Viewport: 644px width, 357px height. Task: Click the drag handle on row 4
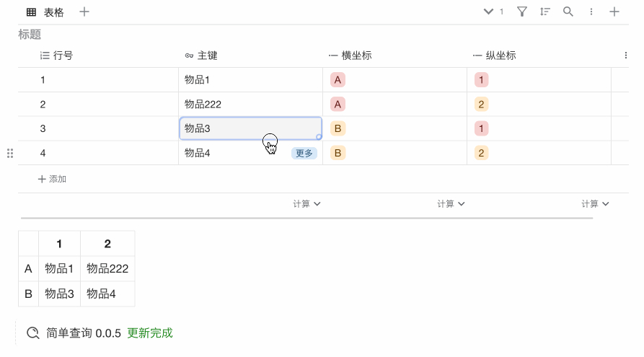[10, 153]
